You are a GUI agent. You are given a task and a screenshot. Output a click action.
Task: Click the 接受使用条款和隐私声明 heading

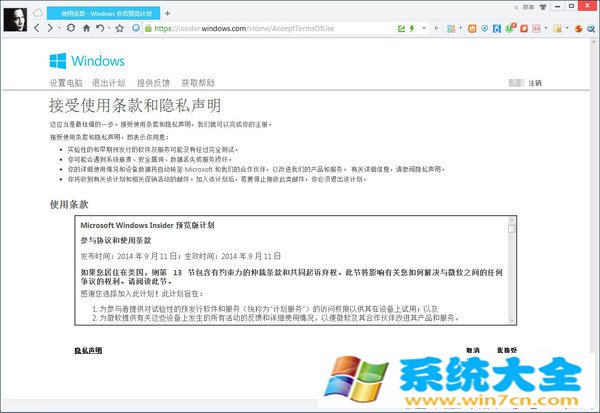click(x=135, y=105)
